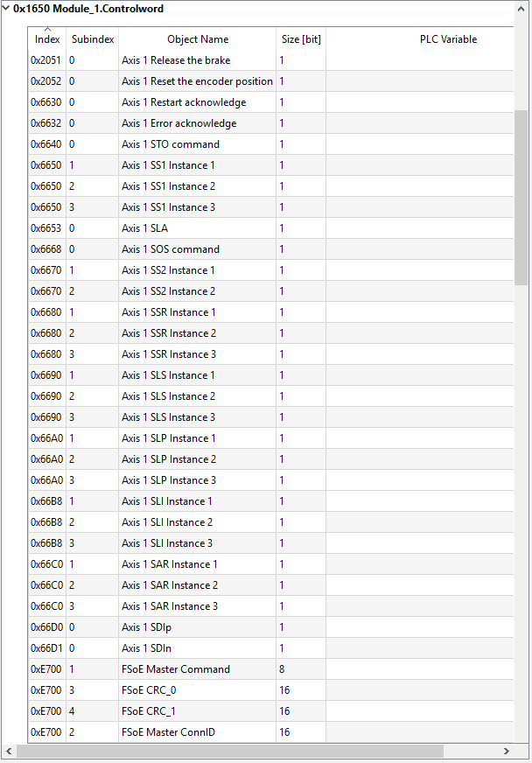The image size is (532, 763).
Task: Select the Axis 1 Release the brake row
Action: [270, 60]
